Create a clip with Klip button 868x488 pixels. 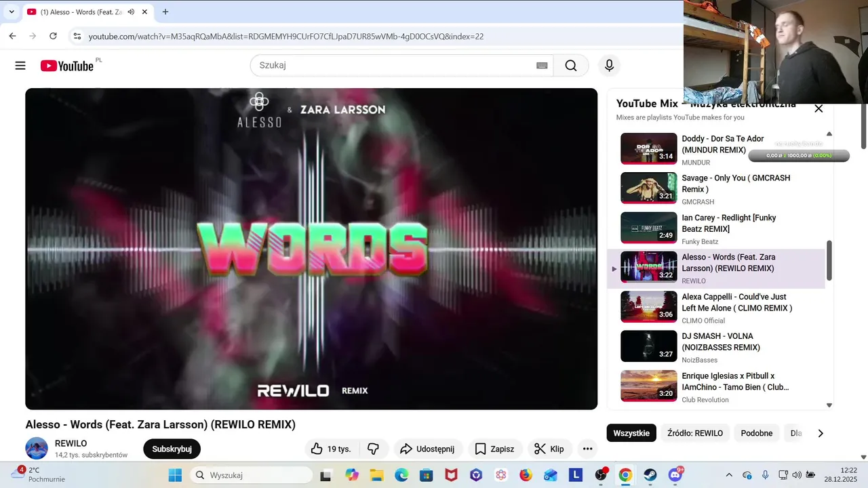(x=549, y=449)
